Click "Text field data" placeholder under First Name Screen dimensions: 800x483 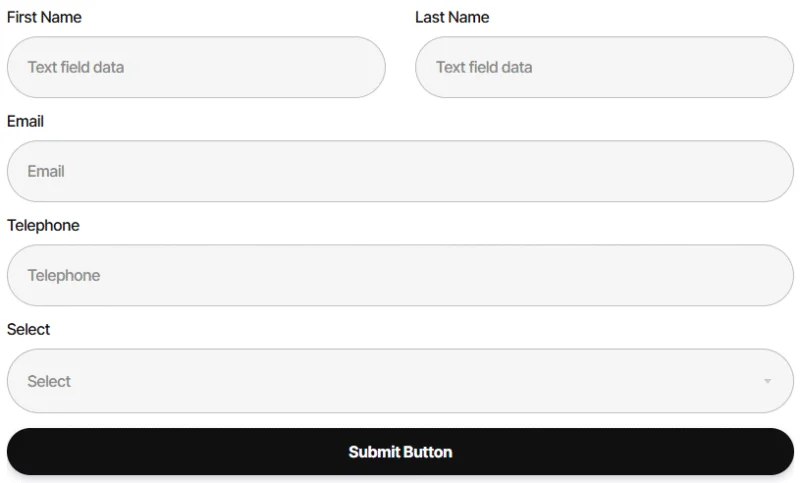click(76, 67)
